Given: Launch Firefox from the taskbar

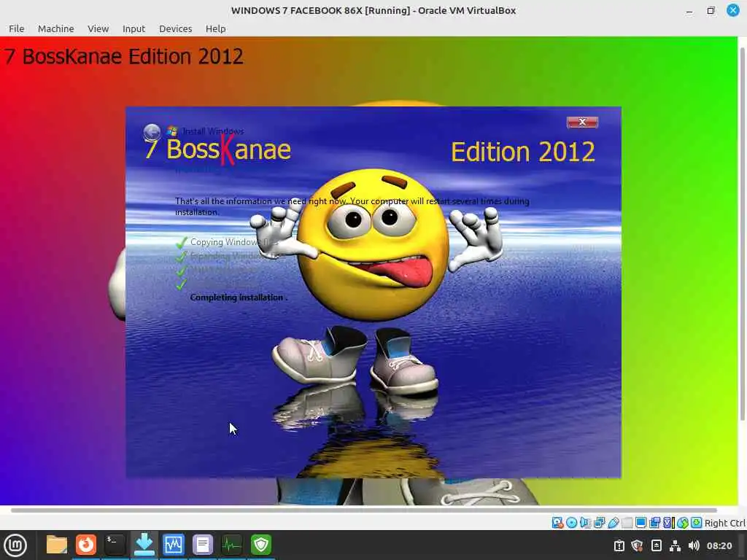Looking at the screenshot, I should tap(86, 545).
